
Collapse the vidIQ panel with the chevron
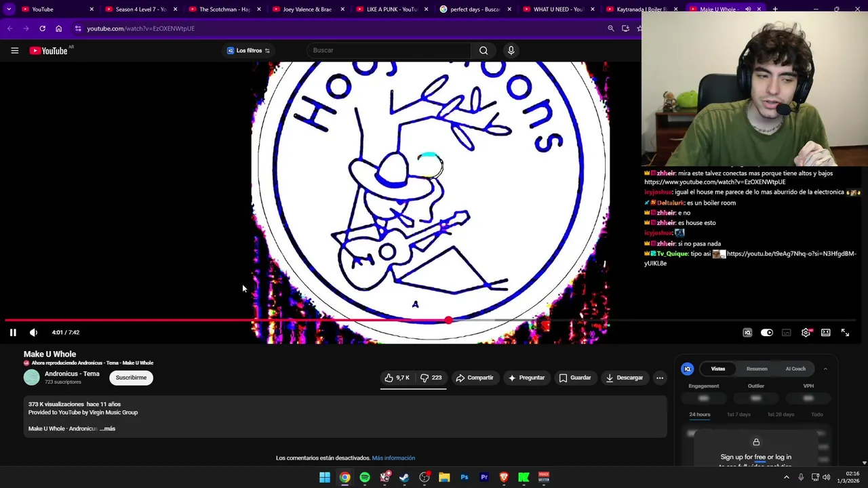point(825,369)
